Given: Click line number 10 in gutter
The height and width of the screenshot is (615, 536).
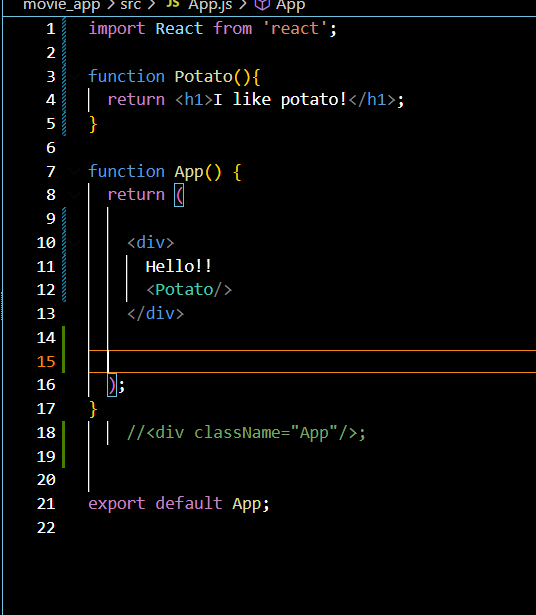Looking at the screenshot, I should click(46, 243).
